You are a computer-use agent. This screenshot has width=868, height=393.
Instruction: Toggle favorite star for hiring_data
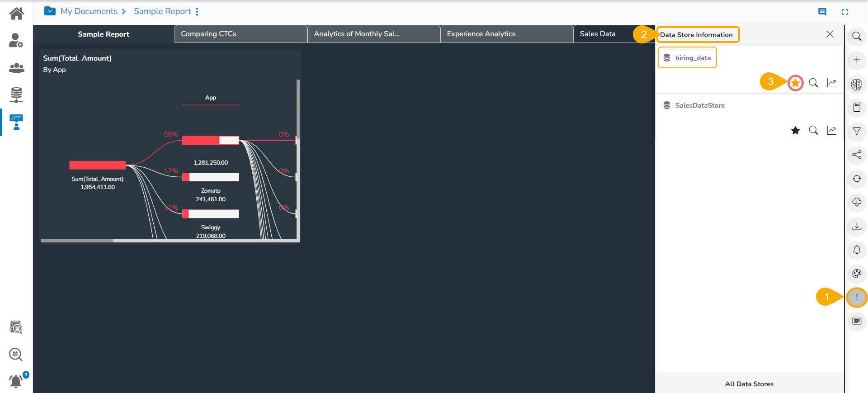coord(796,83)
